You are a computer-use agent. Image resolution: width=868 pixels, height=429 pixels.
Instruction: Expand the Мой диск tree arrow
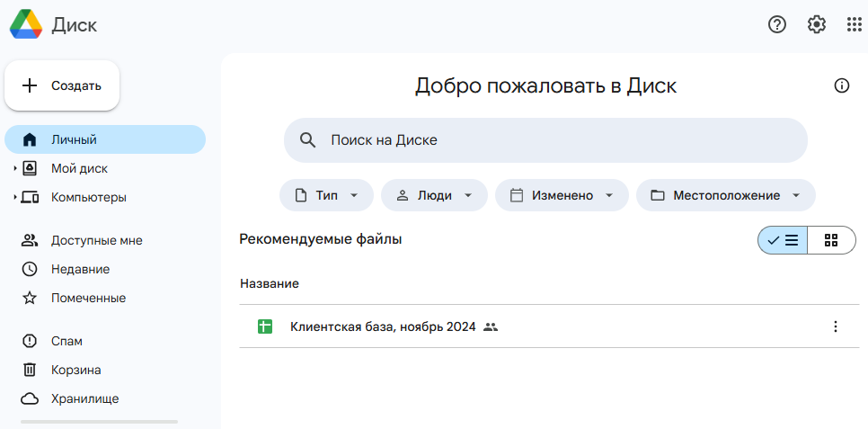pyautogui.click(x=15, y=168)
